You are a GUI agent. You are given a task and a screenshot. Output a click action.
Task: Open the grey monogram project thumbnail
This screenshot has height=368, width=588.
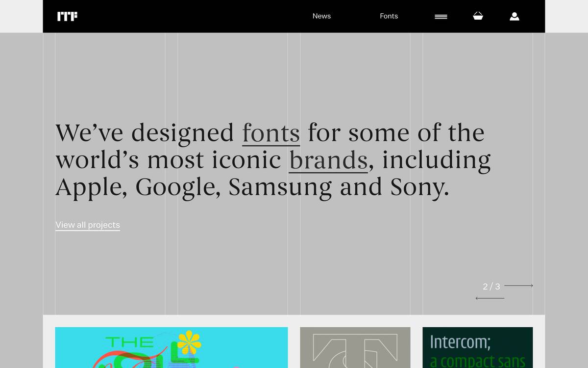point(355,347)
